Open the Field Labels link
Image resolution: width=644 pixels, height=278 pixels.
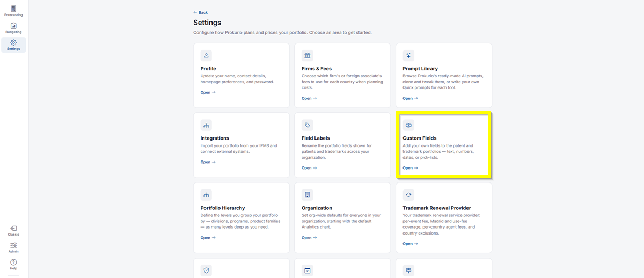point(309,168)
